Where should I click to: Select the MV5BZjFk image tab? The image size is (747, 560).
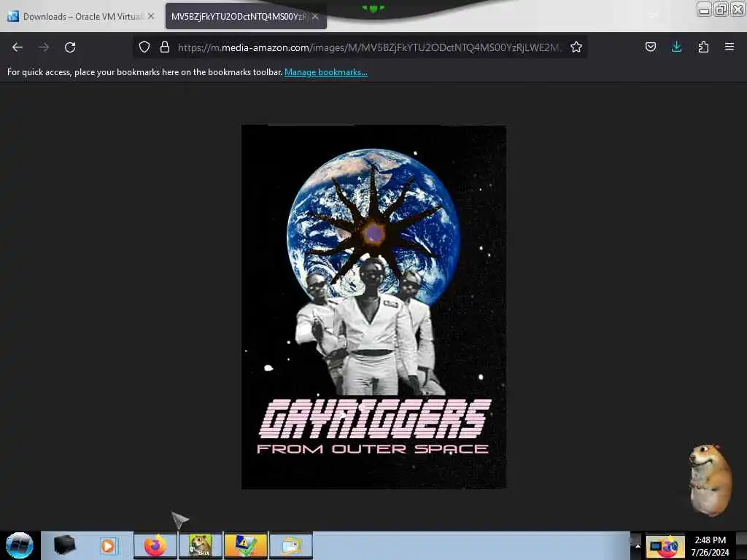239,17
